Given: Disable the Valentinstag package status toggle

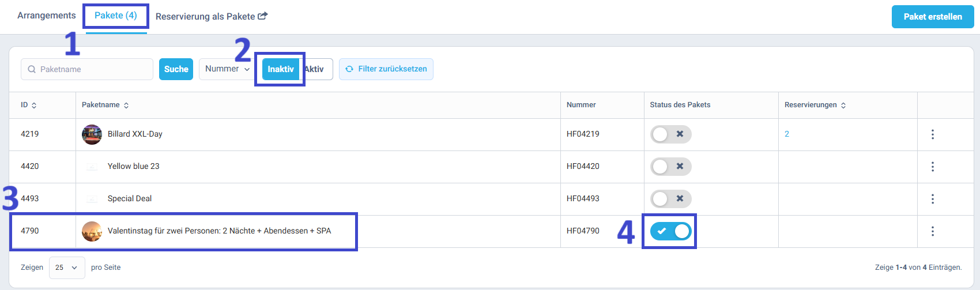Looking at the screenshot, I should (670, 231).
